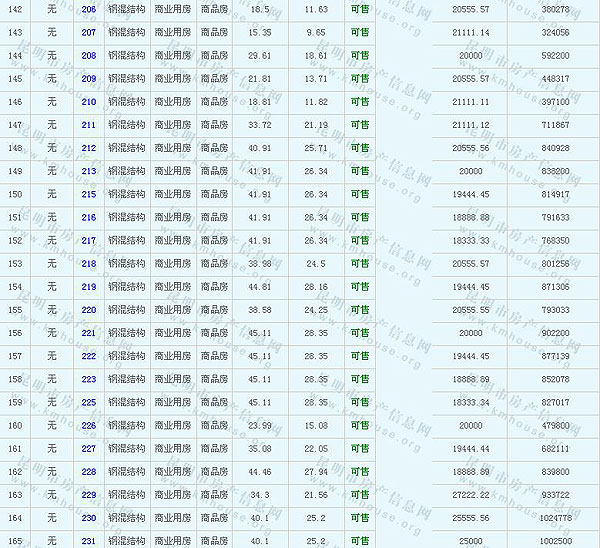Image resolution: width=600 pixels, height=548 pixels.
Task: Open room number 225 link
Action: coord(89,402)
